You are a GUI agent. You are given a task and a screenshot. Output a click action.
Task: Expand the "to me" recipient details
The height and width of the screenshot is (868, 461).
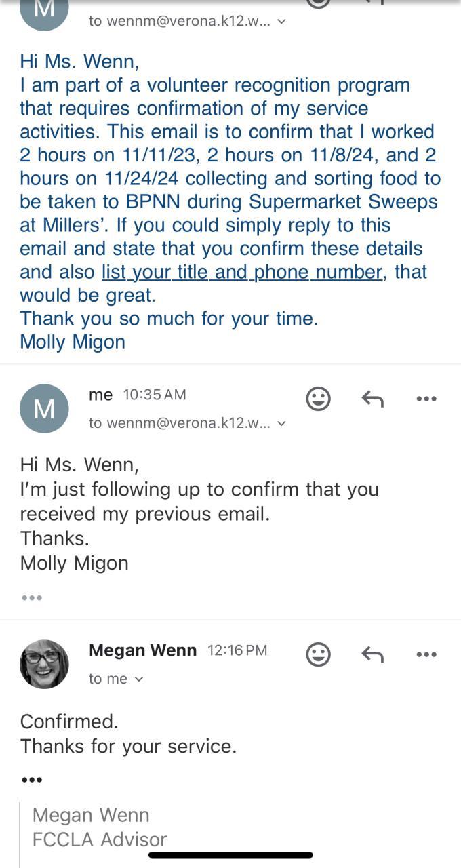click(139, 679)
